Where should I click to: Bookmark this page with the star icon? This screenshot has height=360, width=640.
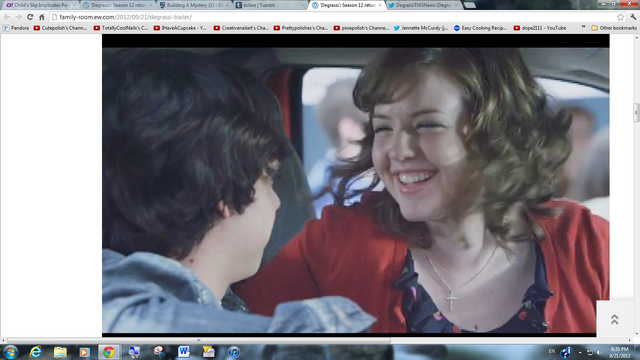tap(620, 17)
